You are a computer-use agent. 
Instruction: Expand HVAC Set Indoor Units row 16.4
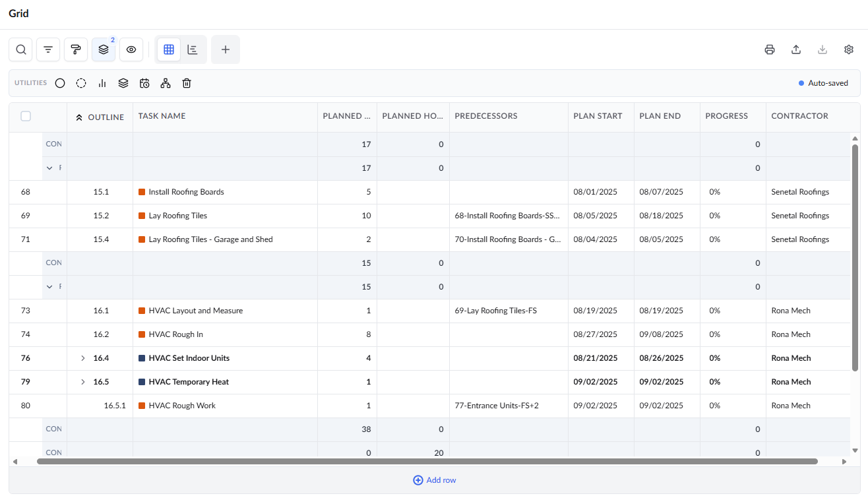[83, 358]
